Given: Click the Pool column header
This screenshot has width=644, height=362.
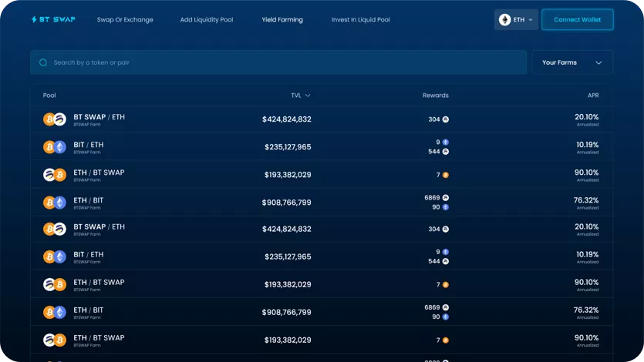Looking at the screenshot, I should 49,95.
